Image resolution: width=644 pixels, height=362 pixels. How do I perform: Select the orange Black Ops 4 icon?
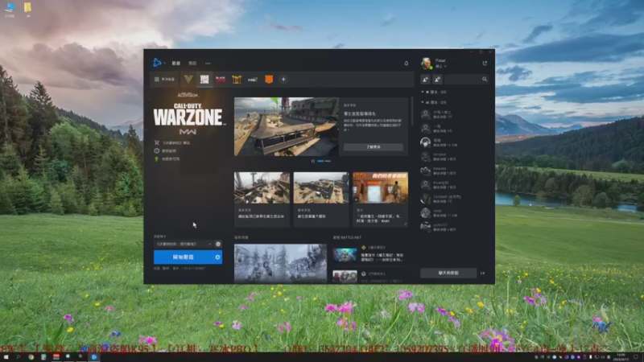pos(269,79)
